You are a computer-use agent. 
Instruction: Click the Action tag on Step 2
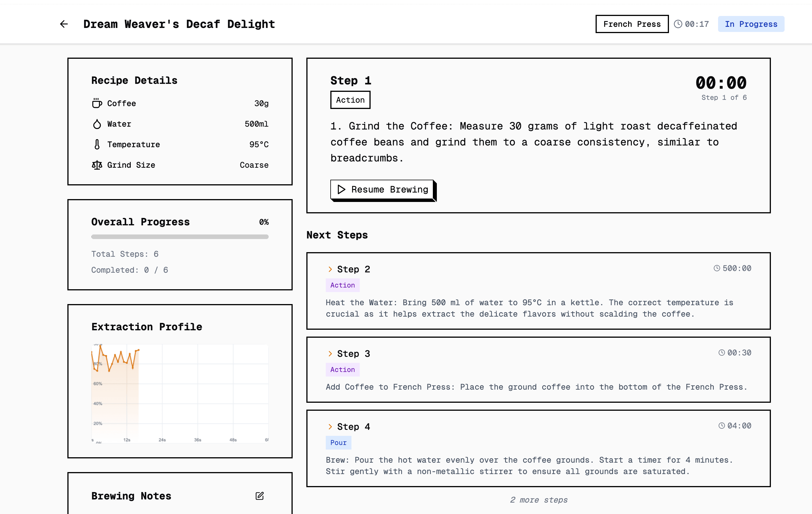pos(343,285)
